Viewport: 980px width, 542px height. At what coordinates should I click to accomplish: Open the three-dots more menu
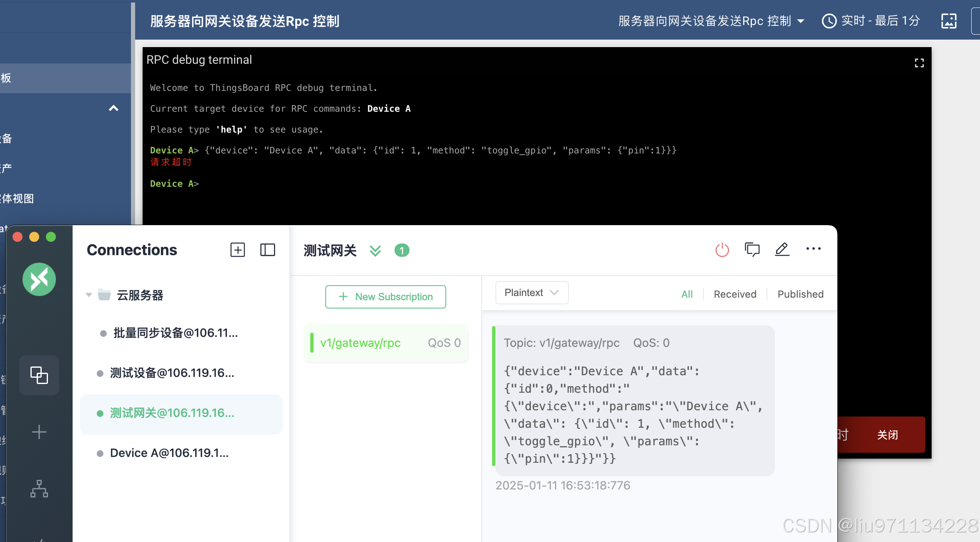(x=813, y=249)
